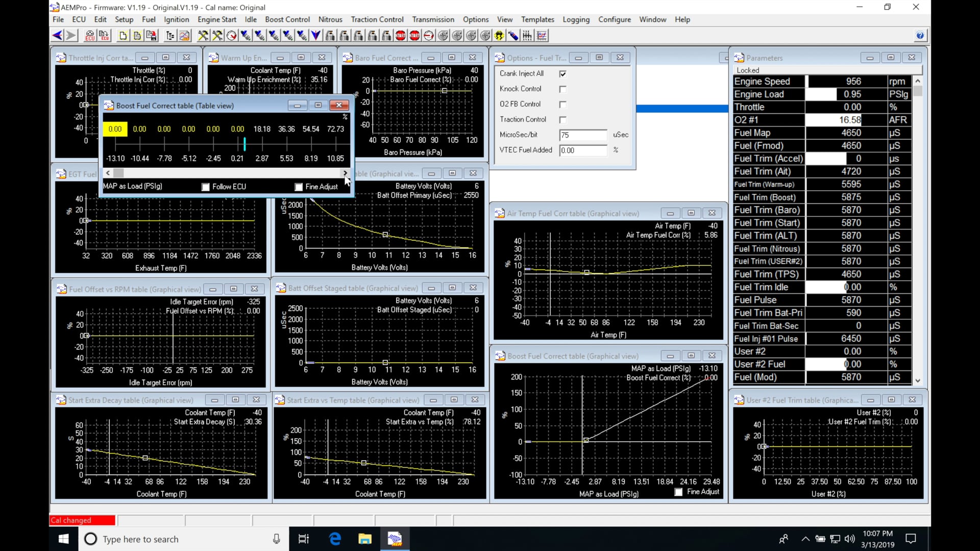
Task: Click the new calibration file icon
Action: [123, 36]
